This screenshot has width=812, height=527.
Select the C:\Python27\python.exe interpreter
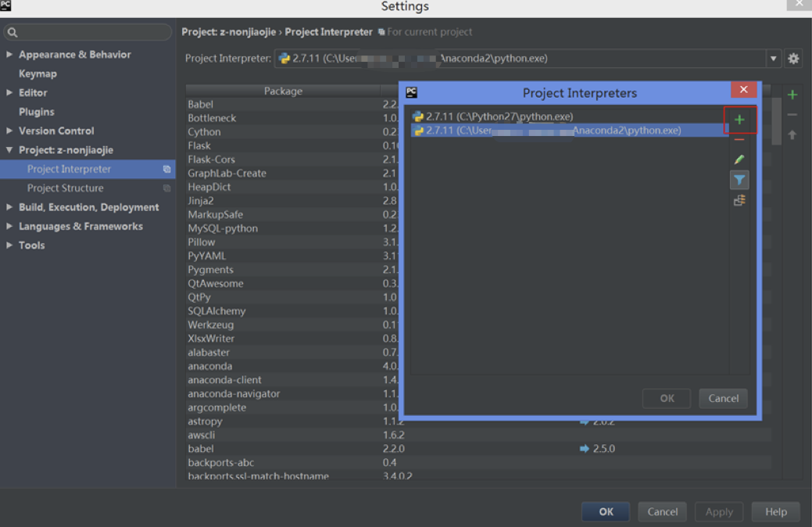pyautogui.click(x=570, y=117)
